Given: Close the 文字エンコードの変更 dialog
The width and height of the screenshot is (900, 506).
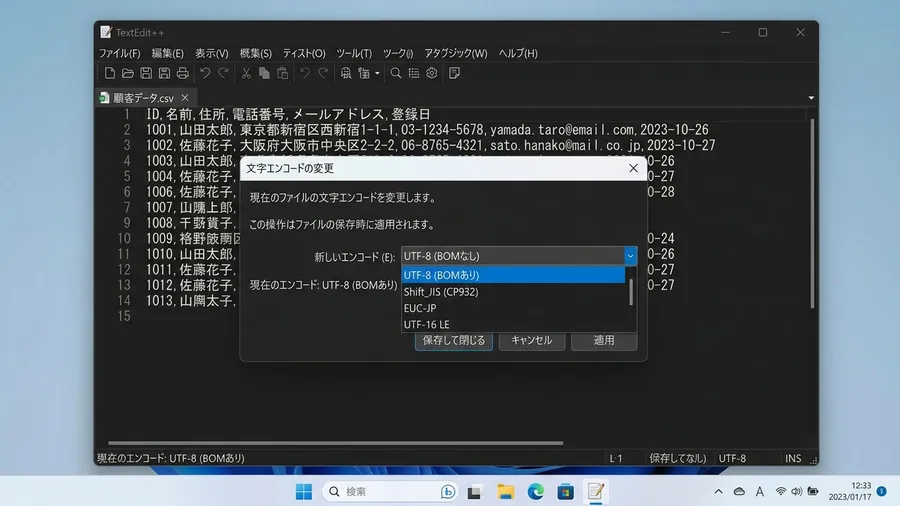Looking at the screenshot, I should pyautogui.click(x=633, y=168).
